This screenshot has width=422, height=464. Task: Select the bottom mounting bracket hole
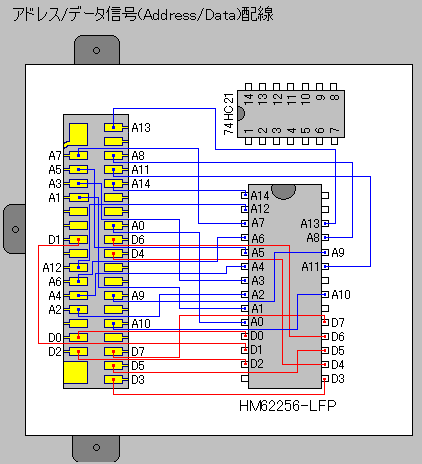pos(97,447)
